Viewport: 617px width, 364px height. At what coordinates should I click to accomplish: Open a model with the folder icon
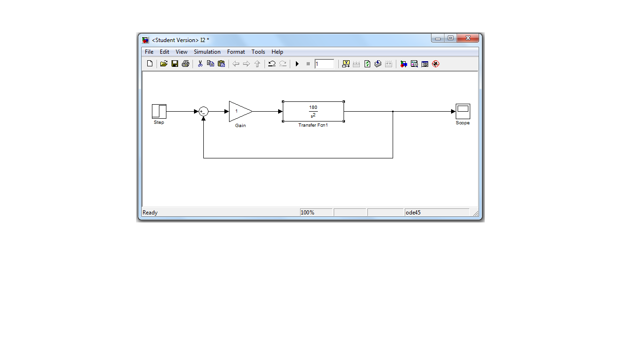click(x=164, y=64)
